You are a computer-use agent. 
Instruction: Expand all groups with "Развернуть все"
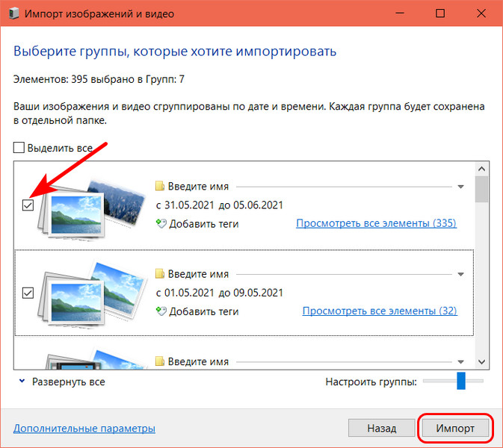(62, 382)
